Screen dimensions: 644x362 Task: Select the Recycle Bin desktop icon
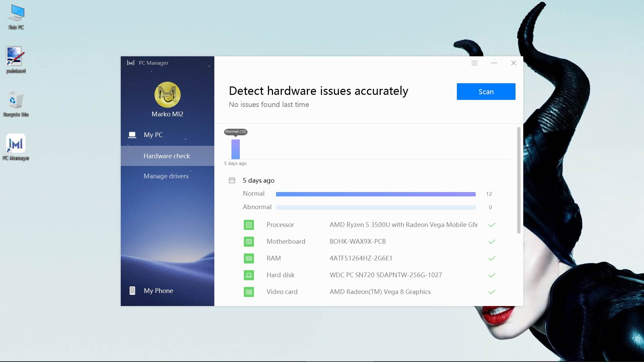click(x=15, y=100)
